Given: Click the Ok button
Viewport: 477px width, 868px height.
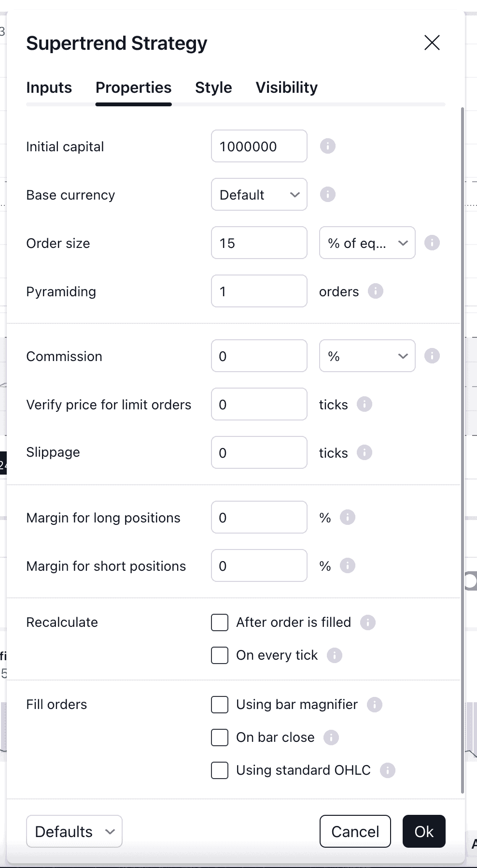Looking at the screenshot, I should 424,831.
